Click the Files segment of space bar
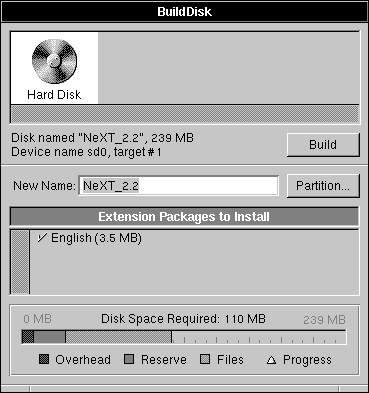This screenshot has height=393, width=369. point(118,337)
